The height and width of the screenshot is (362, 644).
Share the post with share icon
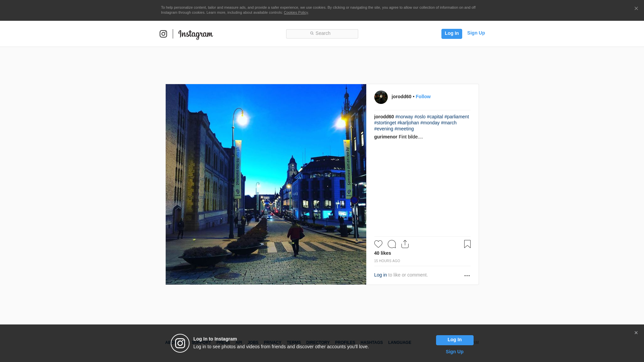(x=405, y=244)
